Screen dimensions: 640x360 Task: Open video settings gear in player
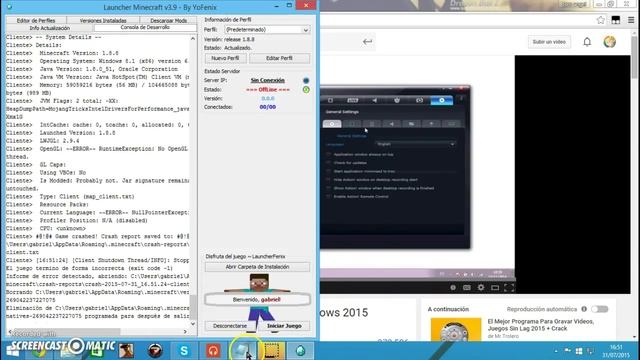coord(481,287)
